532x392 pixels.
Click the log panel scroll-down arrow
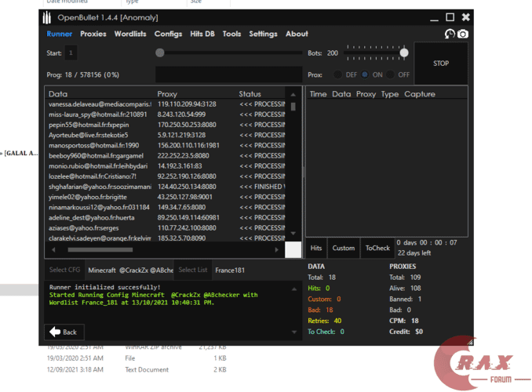pyautogui.click(x=293, y=332)
